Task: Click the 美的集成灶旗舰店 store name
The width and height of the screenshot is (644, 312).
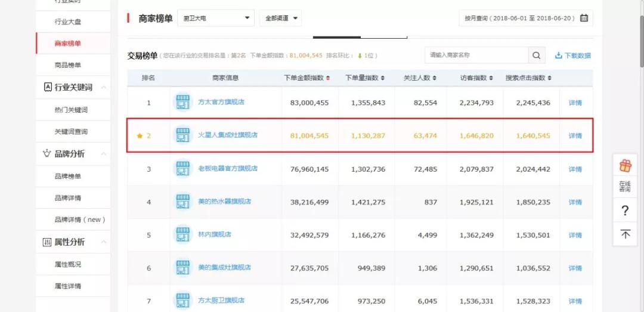Action: tap(224, 267)
